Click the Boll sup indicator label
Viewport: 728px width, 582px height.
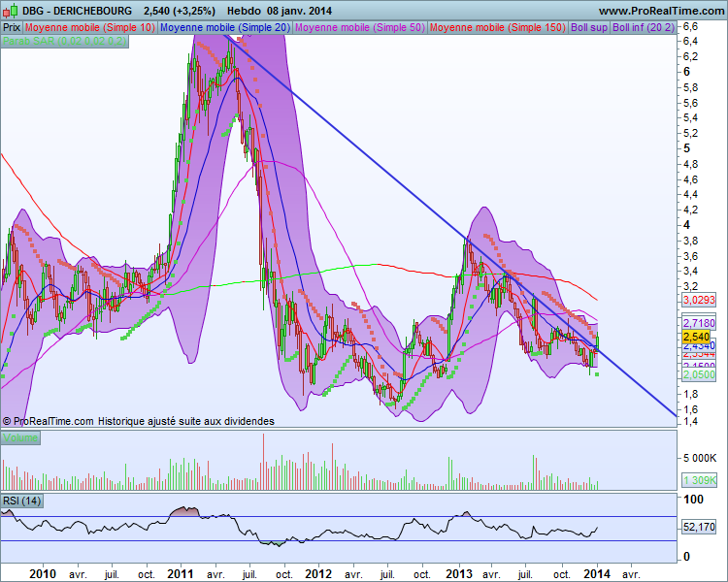coord(589,27)
